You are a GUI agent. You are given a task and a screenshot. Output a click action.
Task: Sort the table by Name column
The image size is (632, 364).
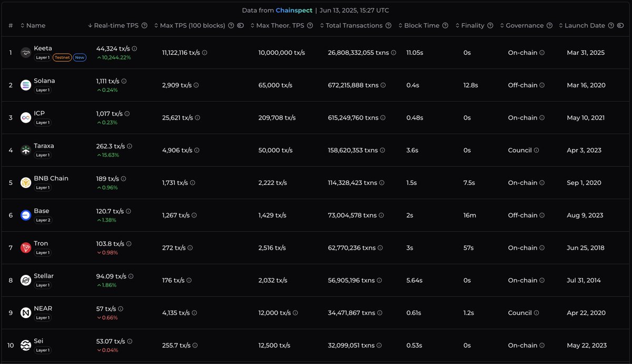coord(33,25)
